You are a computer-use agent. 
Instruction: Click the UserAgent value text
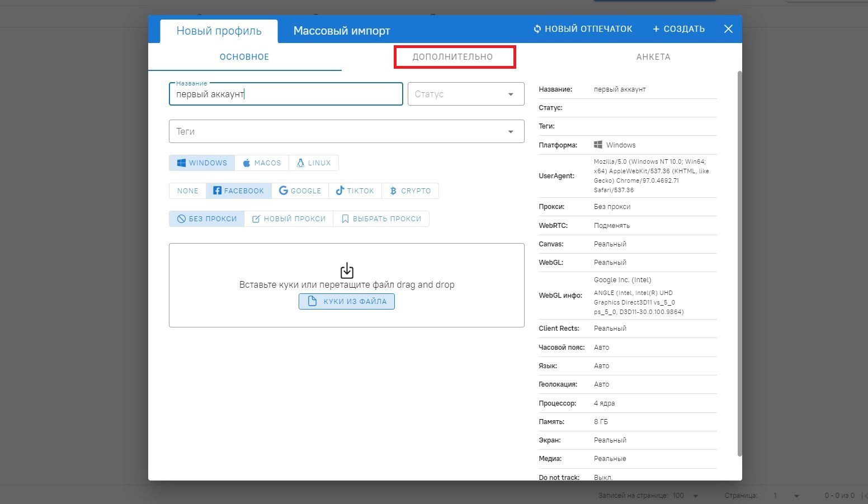click(x=652, y=176)
